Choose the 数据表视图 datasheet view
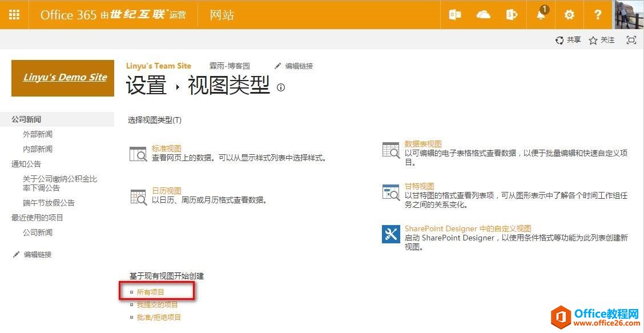Image resolution: width=644 pixels, height=333 pixels. pyautogui.click(x=423, y=144)
